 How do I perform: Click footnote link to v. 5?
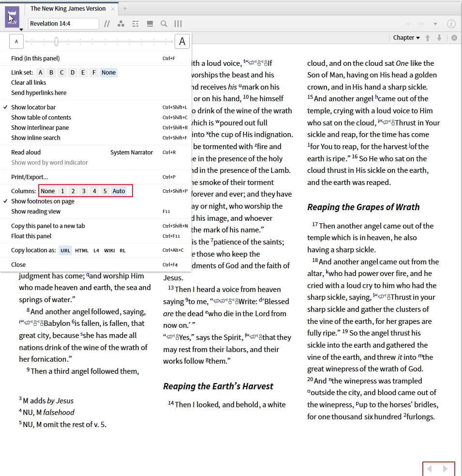103,424
